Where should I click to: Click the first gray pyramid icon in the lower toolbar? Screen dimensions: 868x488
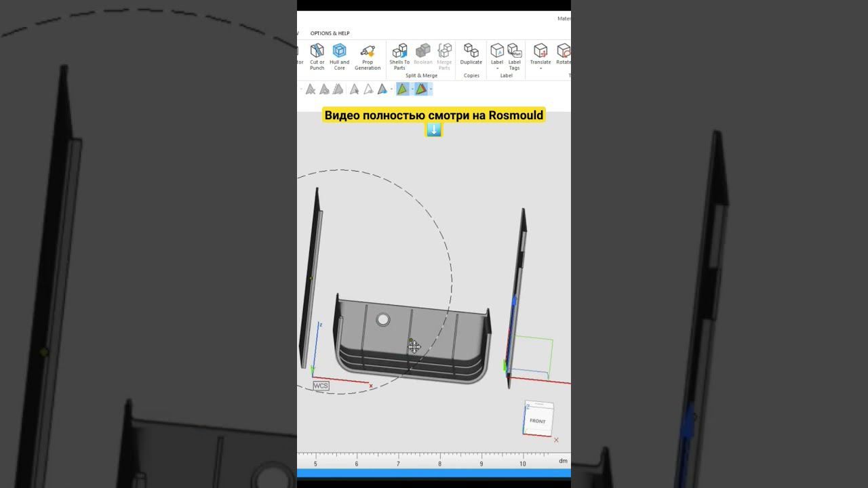pos(311,89)
